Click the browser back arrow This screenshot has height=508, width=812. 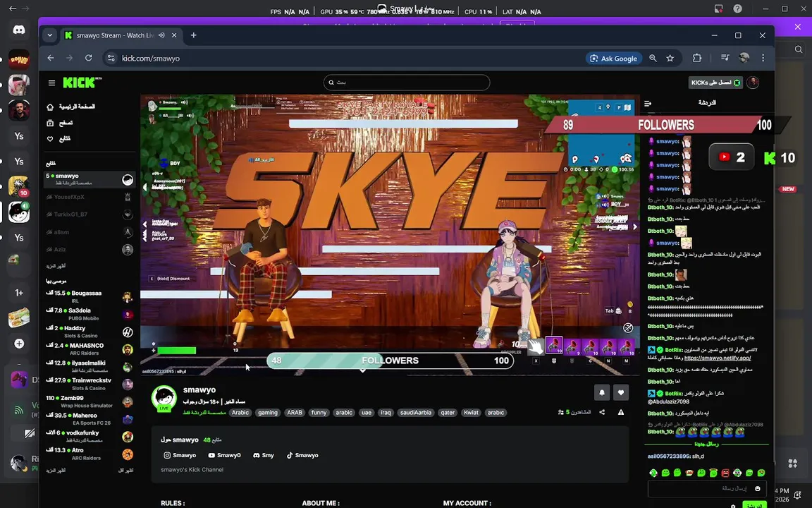[x=50, y=58]
